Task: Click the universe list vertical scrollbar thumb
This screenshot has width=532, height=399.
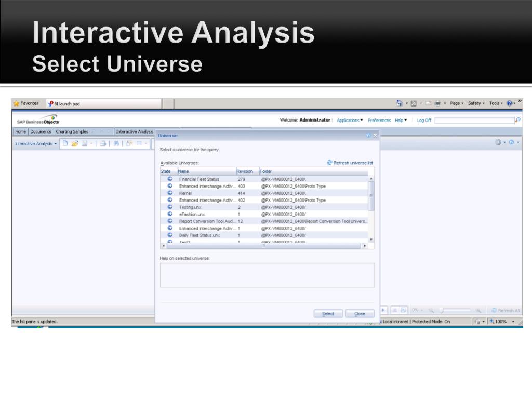Action: tap(371, 196)
